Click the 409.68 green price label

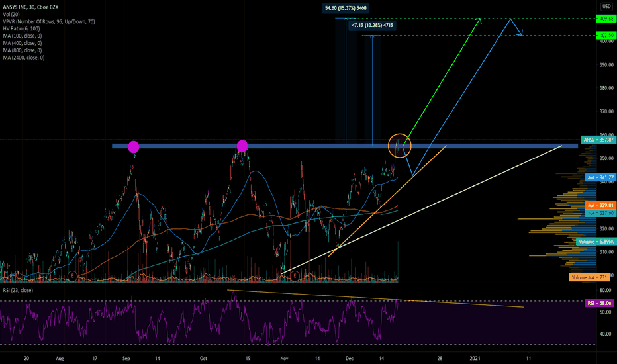click(x=606, y=19)
